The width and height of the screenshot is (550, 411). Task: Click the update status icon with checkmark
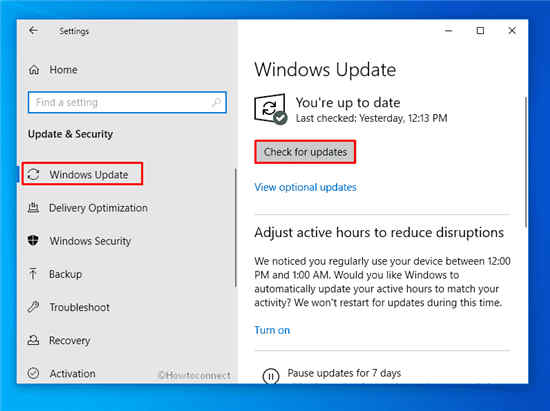pyautogui.click(x=270, y=109)
